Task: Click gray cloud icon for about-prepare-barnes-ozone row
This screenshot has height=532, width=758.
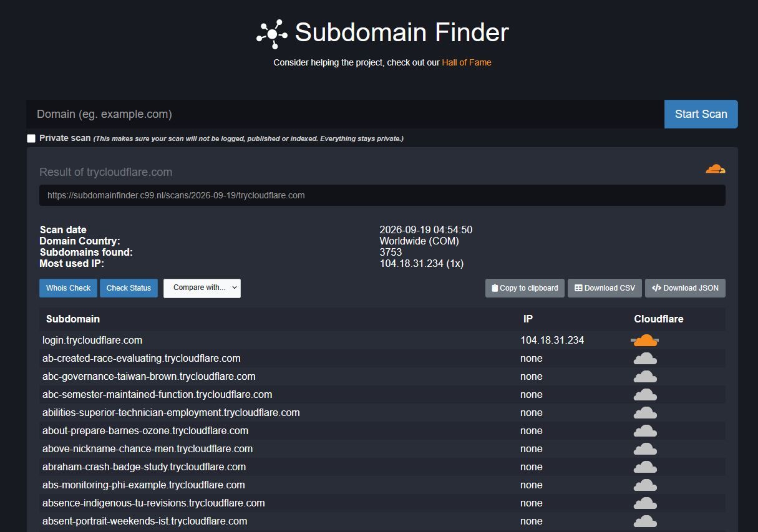Action: coord(645,431)
